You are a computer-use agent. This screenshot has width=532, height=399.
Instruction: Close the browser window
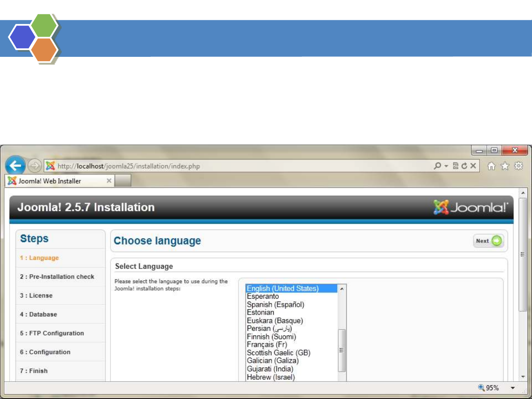coord(515,151)
